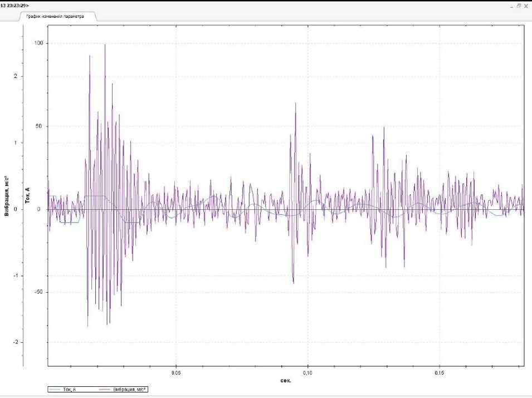Click the 1 tick on vibration axis

(15, 143)
